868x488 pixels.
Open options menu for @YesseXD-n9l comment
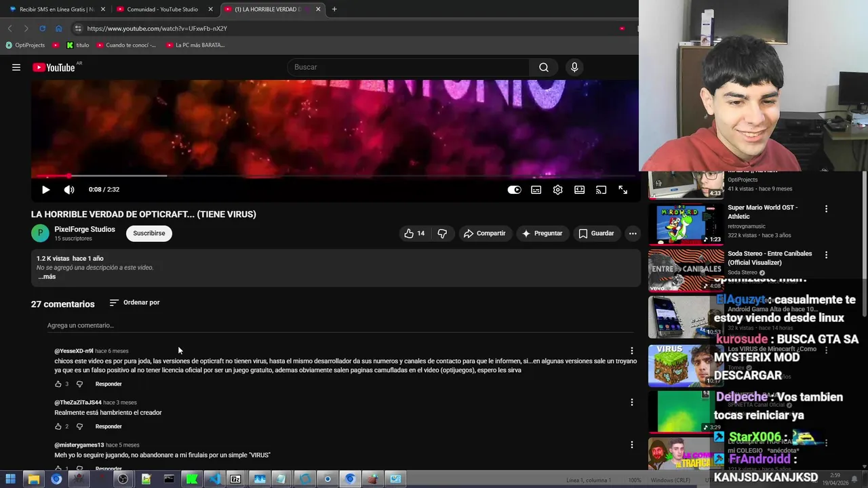point(632,351)
